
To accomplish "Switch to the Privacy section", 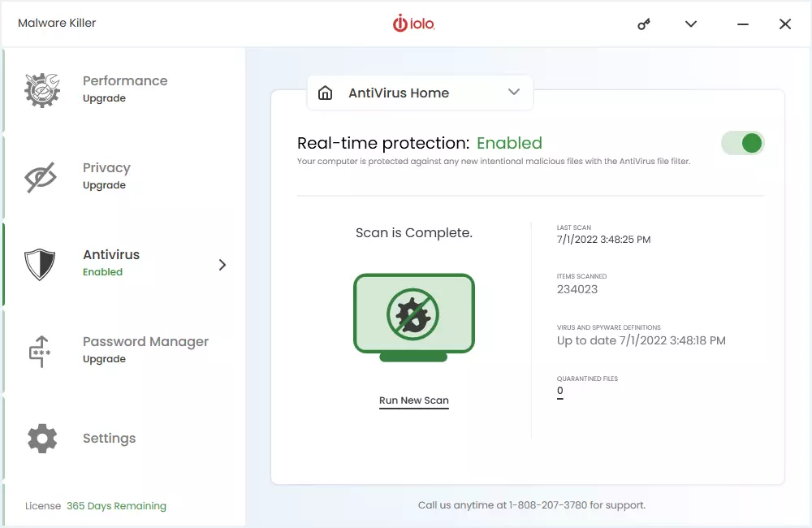I will click(106, 167).
